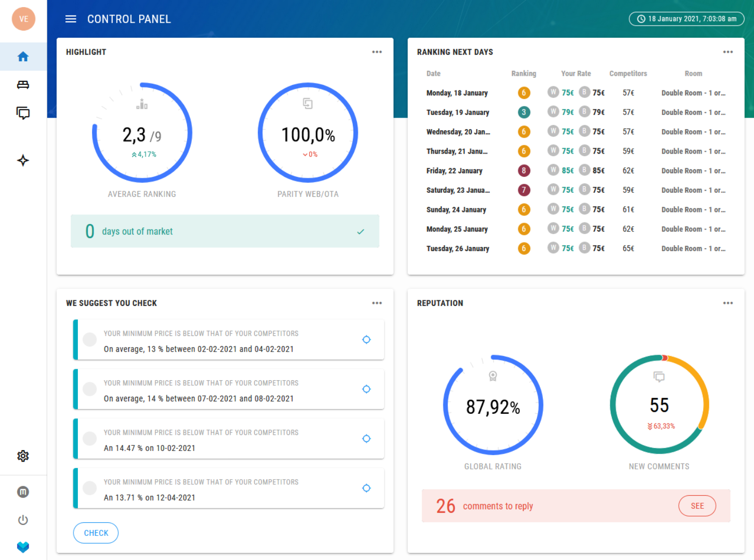This screenshot has height=560, width=754.
Task: Select the Monday, 25 January row date
Action: pyautogui.click(x=457, y=230)
